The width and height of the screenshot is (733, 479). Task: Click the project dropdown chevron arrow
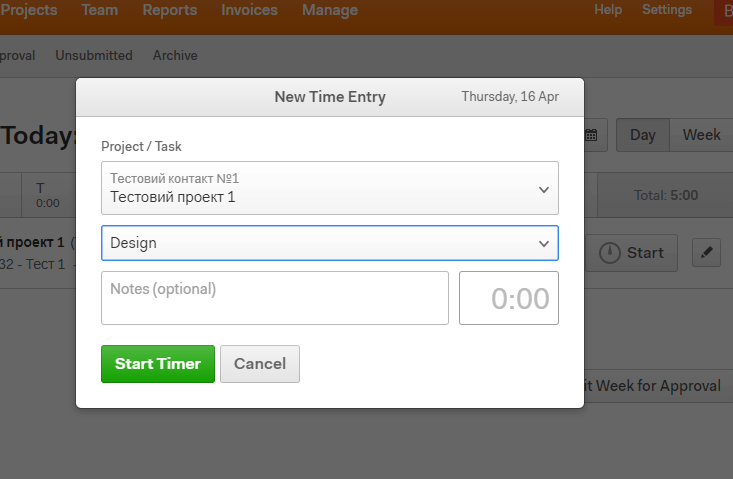pos(544,189)
